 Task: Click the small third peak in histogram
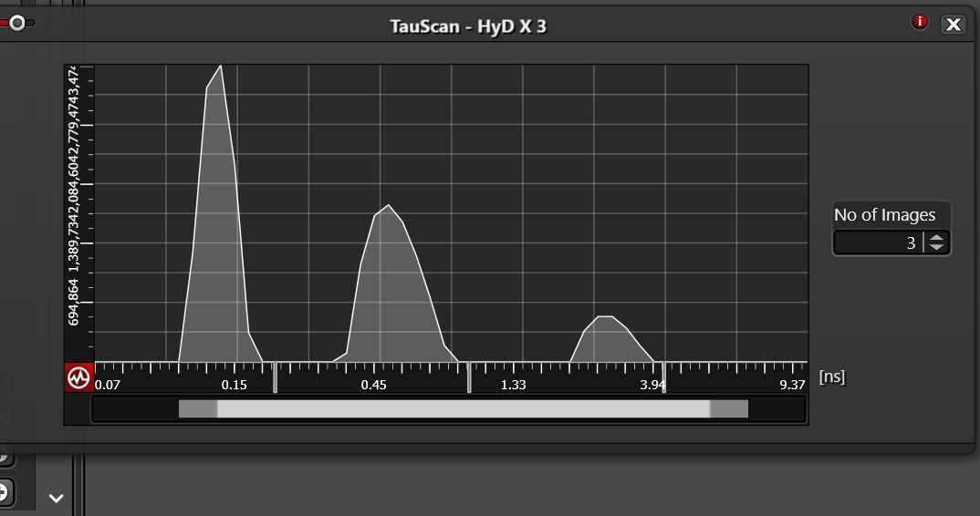click(x=609, y=342)
